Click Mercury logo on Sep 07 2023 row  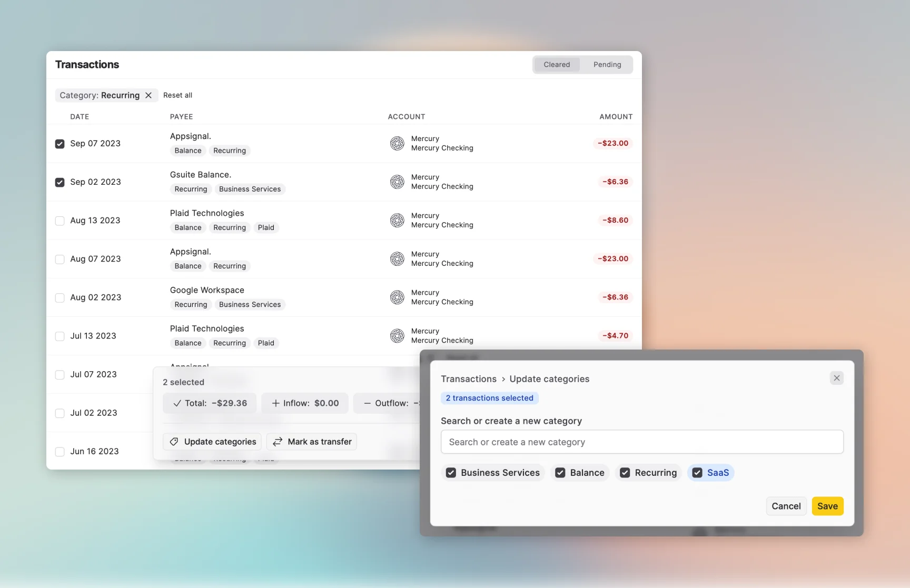[x=397, y=143]
